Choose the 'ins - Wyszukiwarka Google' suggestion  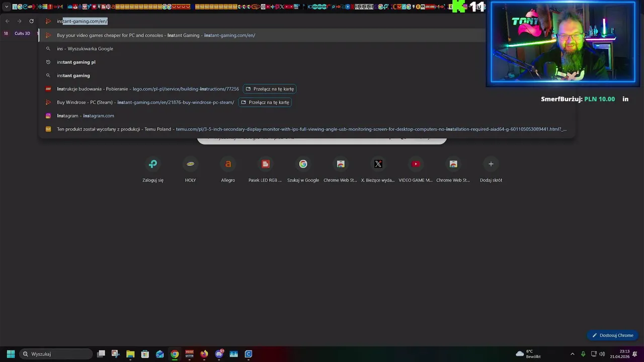click(307, 49)
